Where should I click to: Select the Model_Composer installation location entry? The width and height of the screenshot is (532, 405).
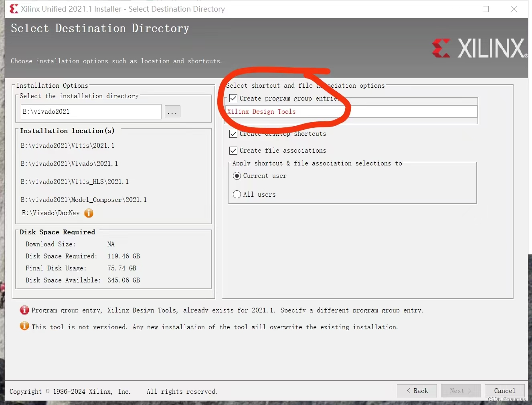[x=83, y=199]
